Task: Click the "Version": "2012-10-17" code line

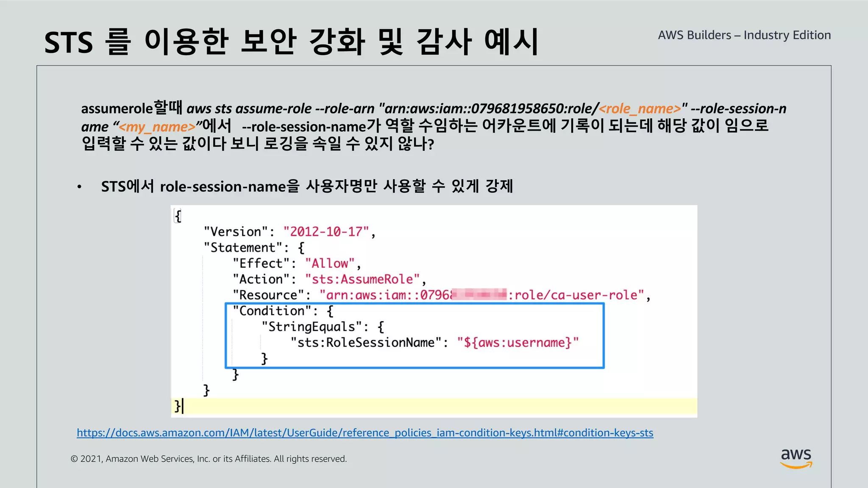Action: pyautogui.click(x=289, y=232)
